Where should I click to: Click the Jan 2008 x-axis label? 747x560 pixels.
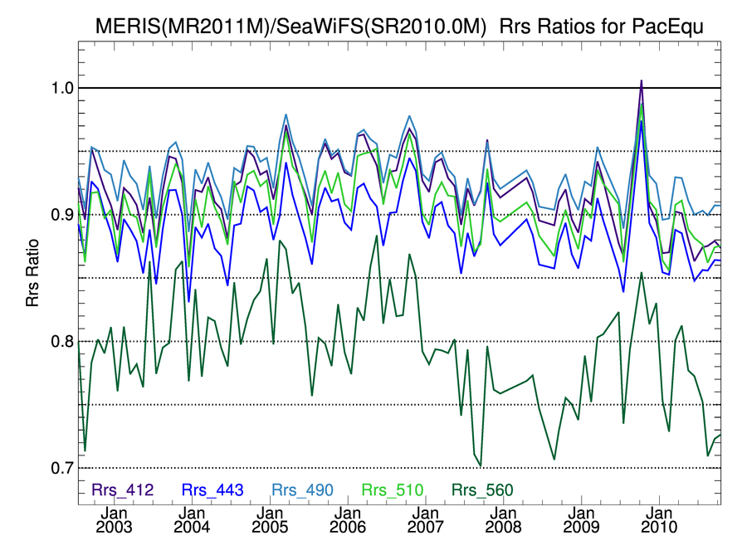[503, 520]
